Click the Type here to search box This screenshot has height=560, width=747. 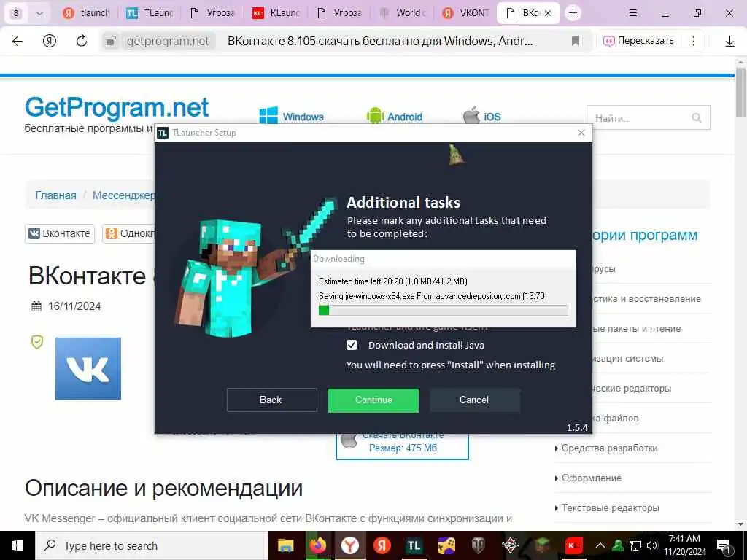152,545
